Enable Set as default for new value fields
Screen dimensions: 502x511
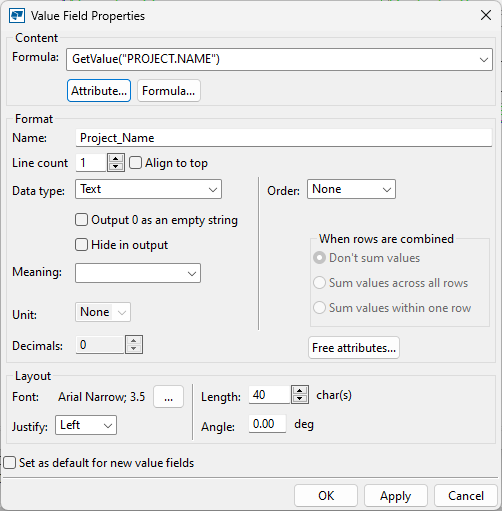tap(10, 463)
